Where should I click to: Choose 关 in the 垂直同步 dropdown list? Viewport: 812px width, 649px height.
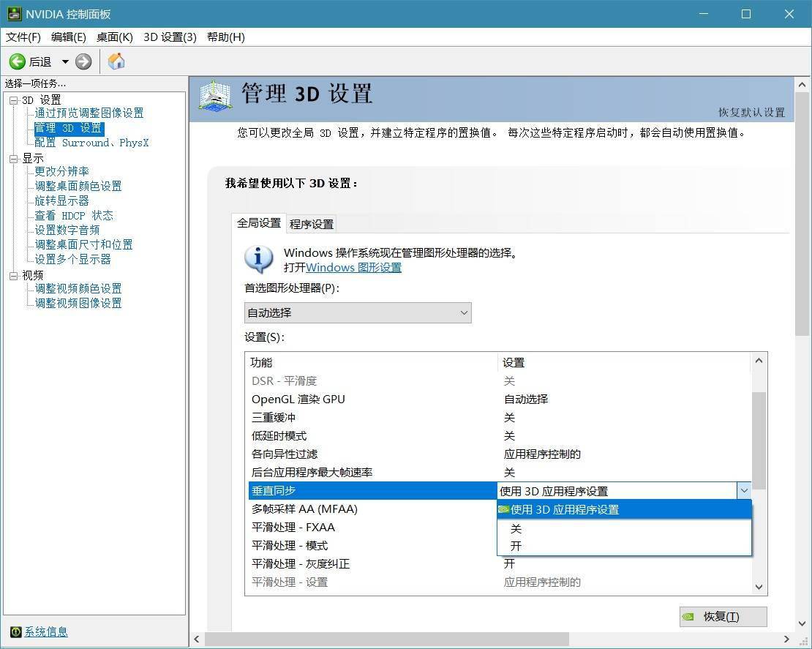pos(624,528)
